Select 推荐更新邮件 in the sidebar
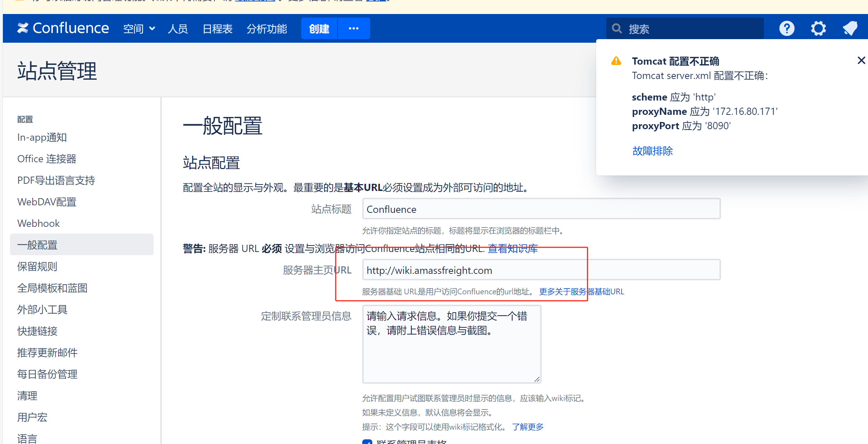Screen dimensions: 868x444 coord(47,353)
